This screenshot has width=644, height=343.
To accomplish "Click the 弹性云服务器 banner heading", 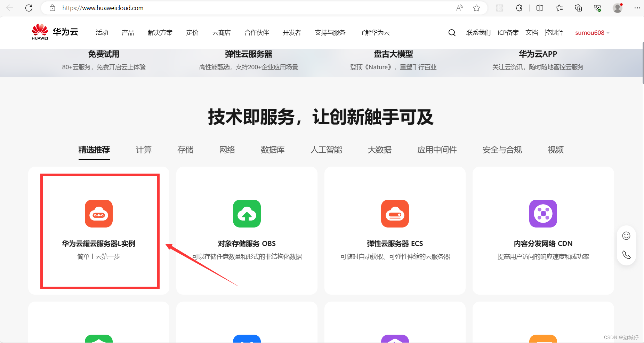I will click(249, 54).
